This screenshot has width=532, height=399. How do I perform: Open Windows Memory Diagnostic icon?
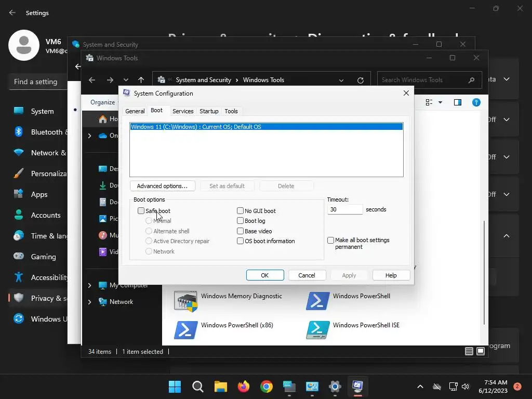[x=185, y=301]
